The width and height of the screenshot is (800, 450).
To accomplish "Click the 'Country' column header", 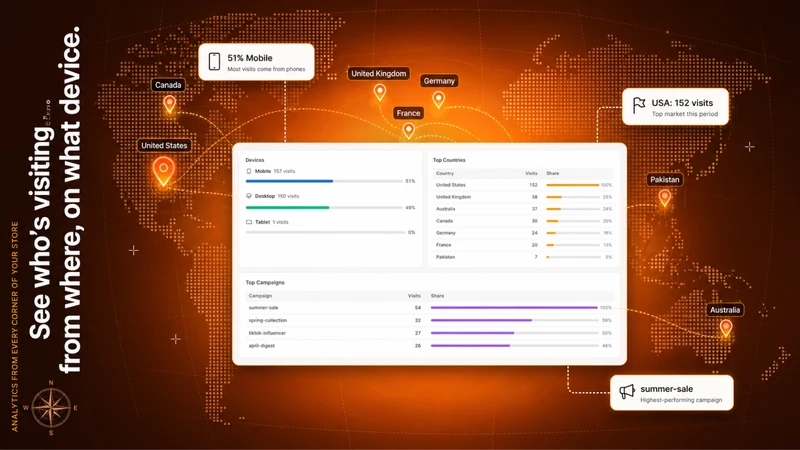I will [445, 173].
